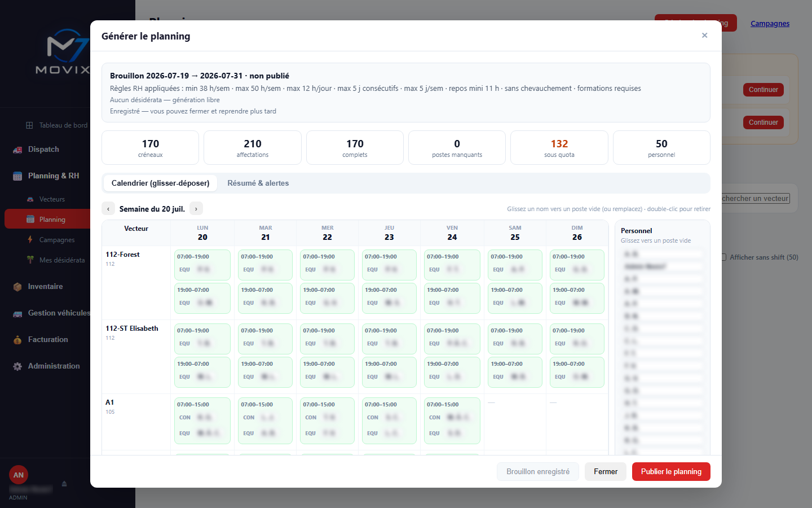The image size is (812, 508).
Task: Switch to Résumé & alertes tab
Action: click(258, 183)
